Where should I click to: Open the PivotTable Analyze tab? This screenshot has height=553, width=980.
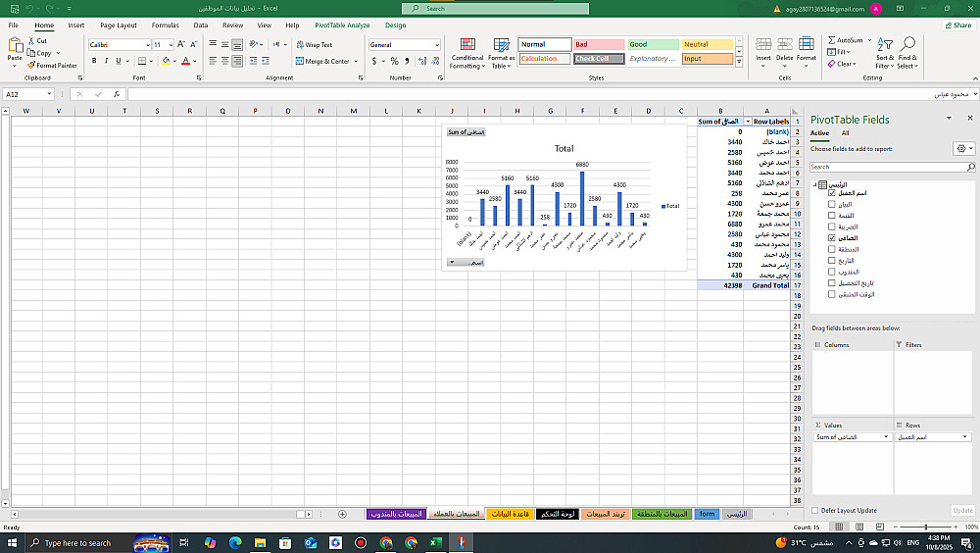[342, 25]
